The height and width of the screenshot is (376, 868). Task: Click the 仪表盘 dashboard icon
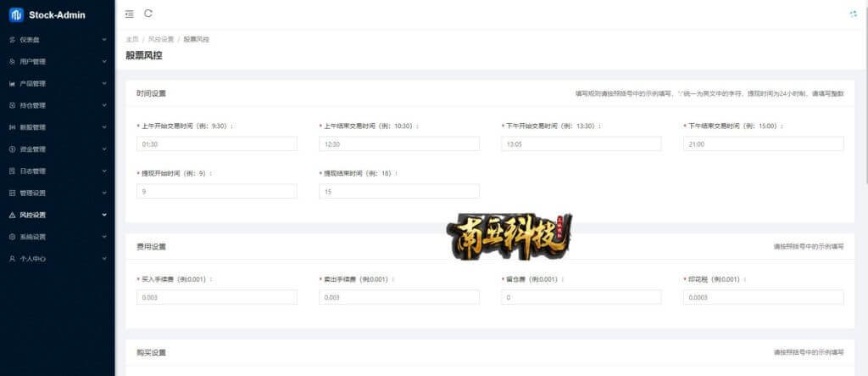[12, 40]
